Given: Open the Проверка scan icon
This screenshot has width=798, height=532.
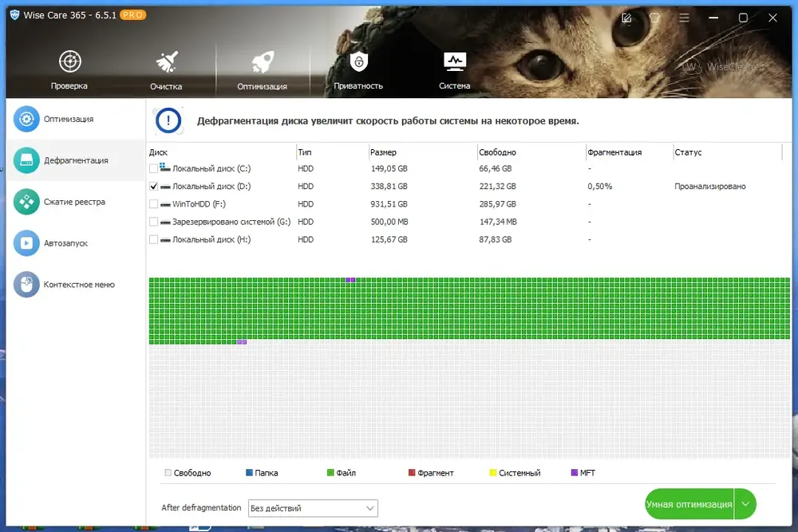Looking at the screenshot, I should coord(69,61).
